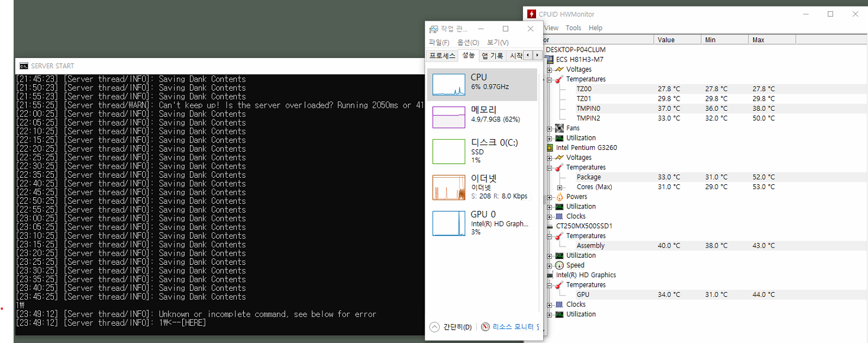The height and width of the screenshot is (343, 868).
Task: Switch to the 프로세스 tab
Action: 442,56
